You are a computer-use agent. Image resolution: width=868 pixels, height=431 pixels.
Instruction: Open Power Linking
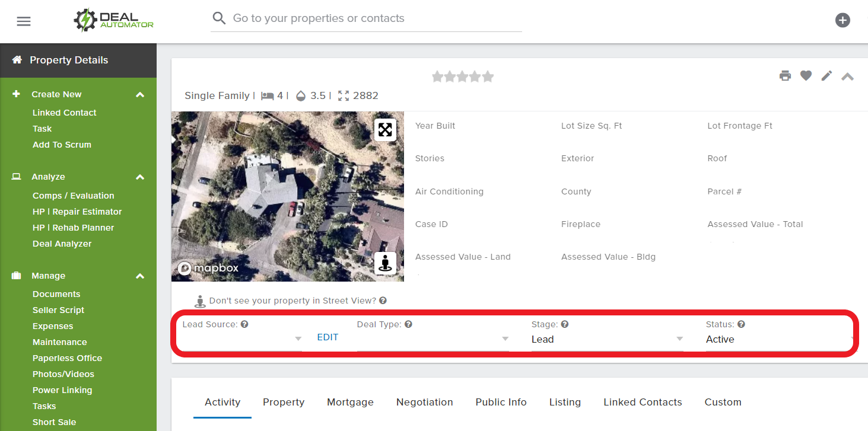(62, 390)
